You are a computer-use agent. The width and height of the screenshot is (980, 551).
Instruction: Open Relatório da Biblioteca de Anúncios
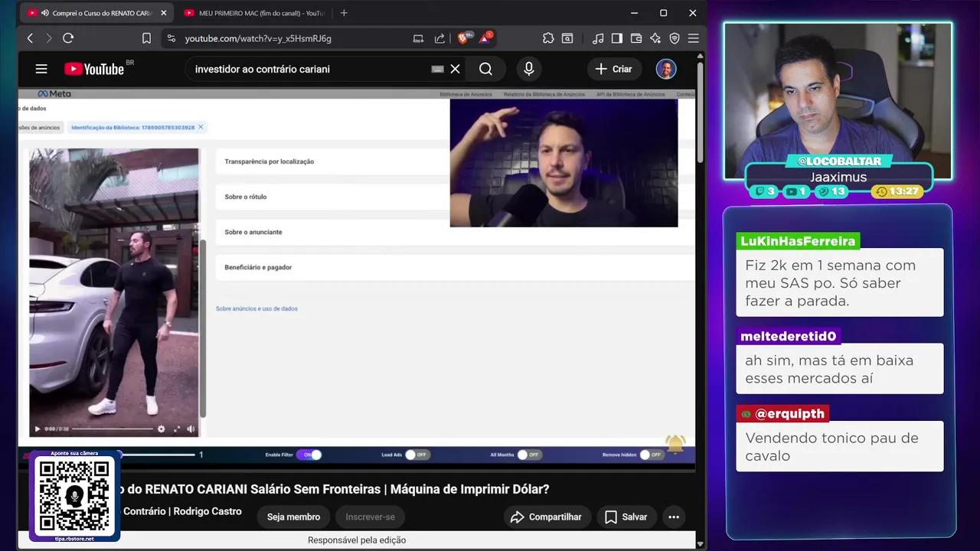(544, 94)
